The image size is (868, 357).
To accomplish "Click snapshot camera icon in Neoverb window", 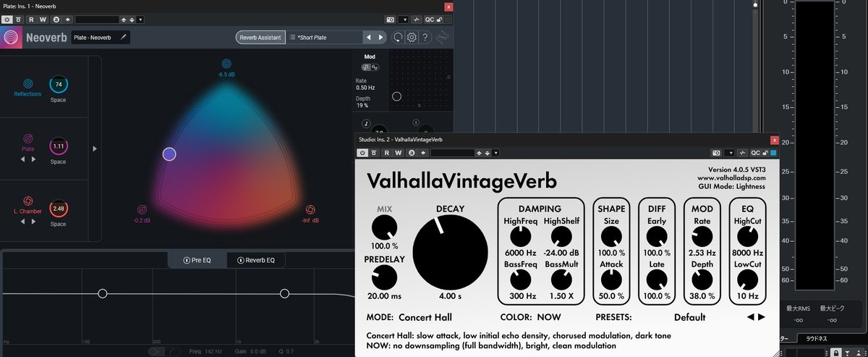I will pos(392,19).
